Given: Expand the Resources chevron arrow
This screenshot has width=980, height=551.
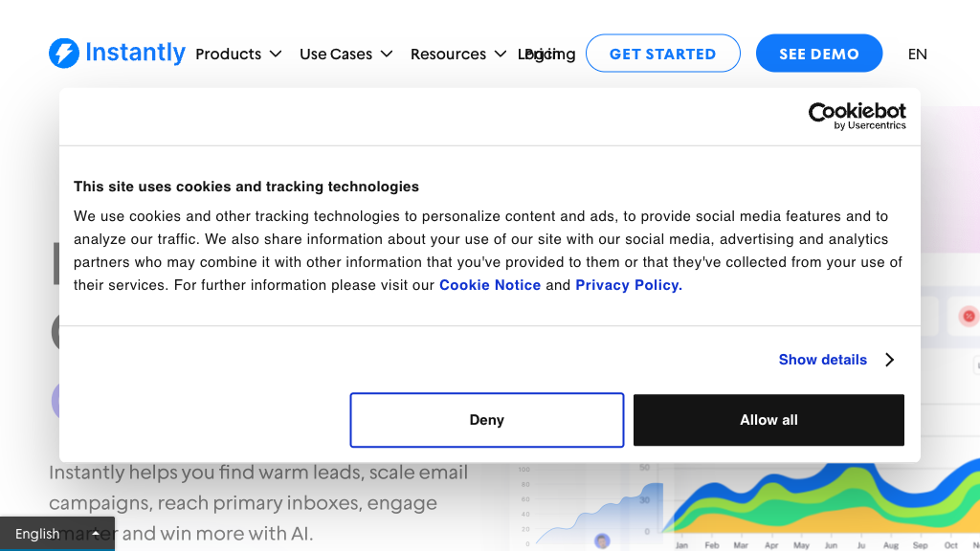Looking at the screenshot, I should click(501, 54).
